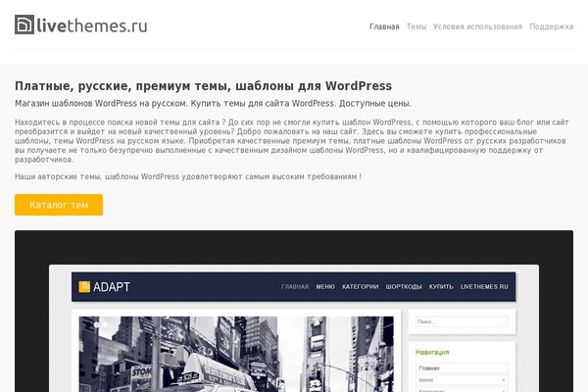Click the livethemes.ru site title text
The image size is (588, 392).
coord(92,25)
